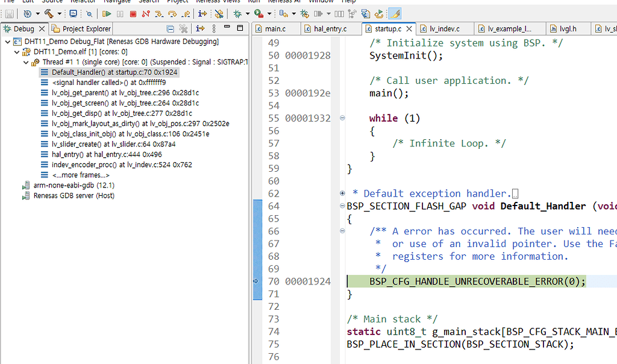The width and height of the screenshot is (617, 364).
Task: Select lv_obj_class_init_obj() stack frame
Action: [131, 134]
